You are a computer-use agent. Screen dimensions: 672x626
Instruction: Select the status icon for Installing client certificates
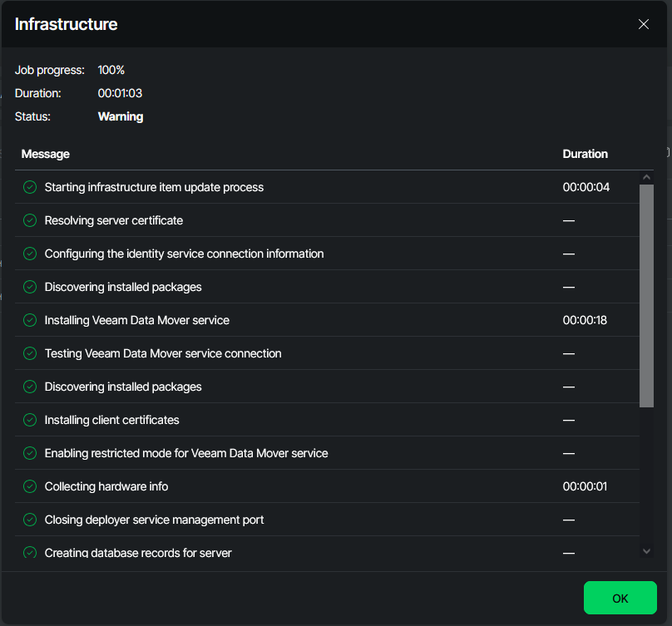[30, 420]
